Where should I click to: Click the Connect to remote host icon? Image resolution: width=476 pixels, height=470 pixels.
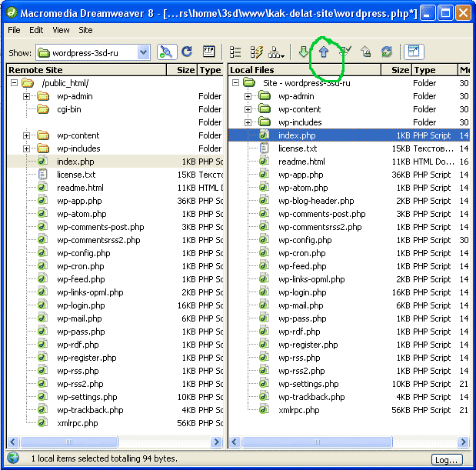tap(167, 52)
